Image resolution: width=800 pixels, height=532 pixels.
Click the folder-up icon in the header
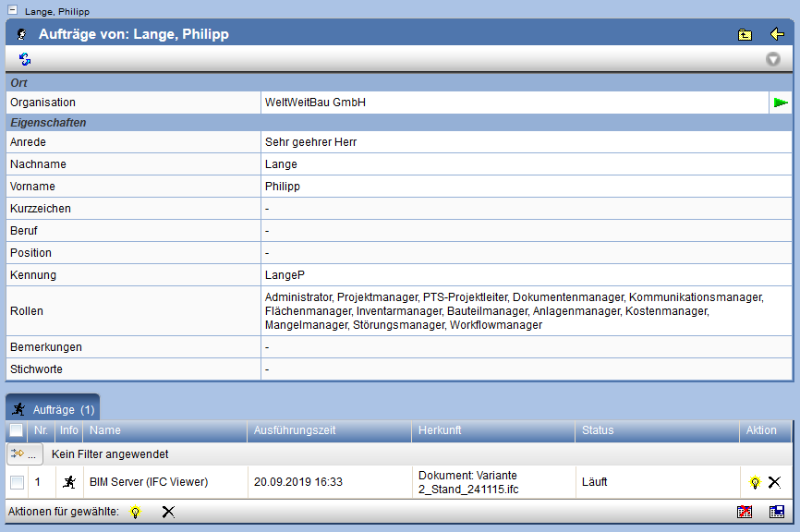745,34
